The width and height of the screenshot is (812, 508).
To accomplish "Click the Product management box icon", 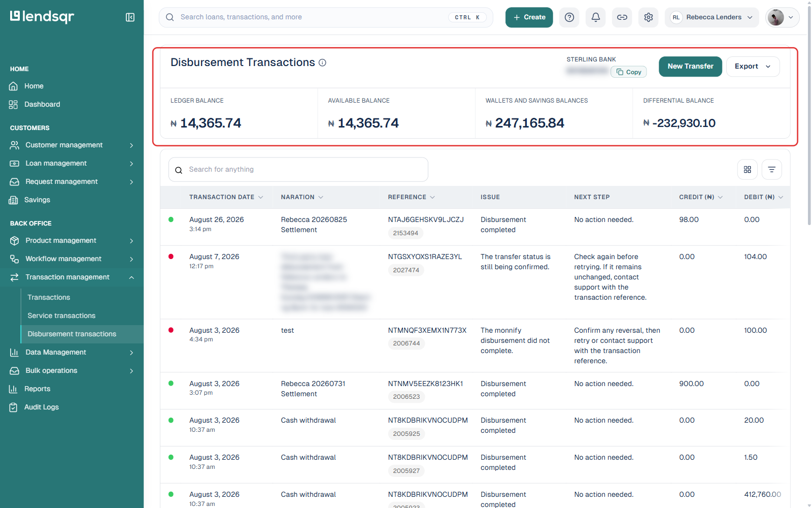I will pos(14,241).
